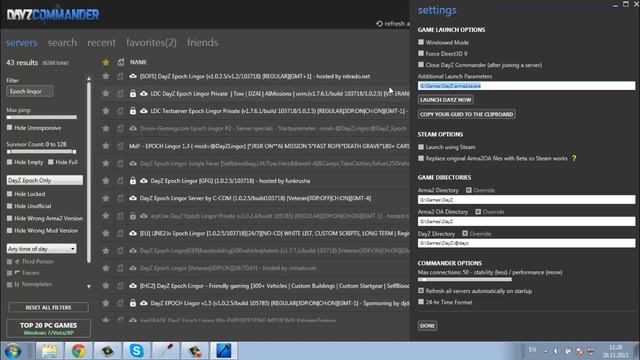
Task: Click the notes icon for C-COM server row
Action: point(120,198)
